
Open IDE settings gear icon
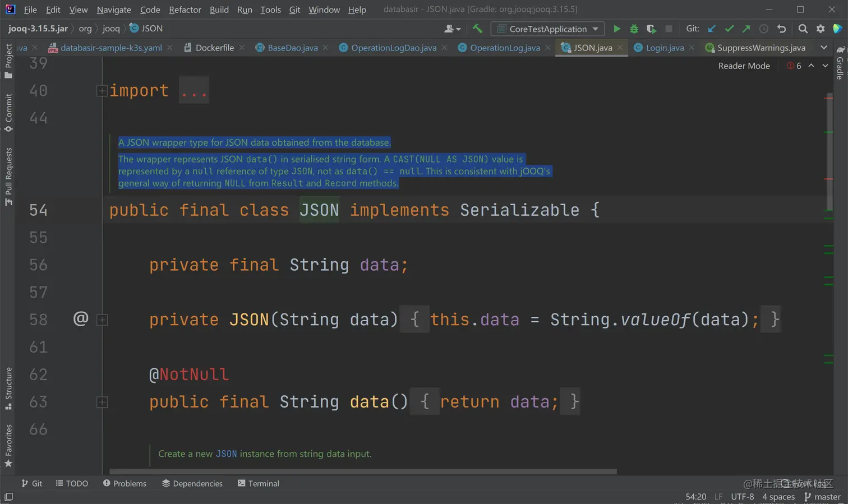coord(821,29)
